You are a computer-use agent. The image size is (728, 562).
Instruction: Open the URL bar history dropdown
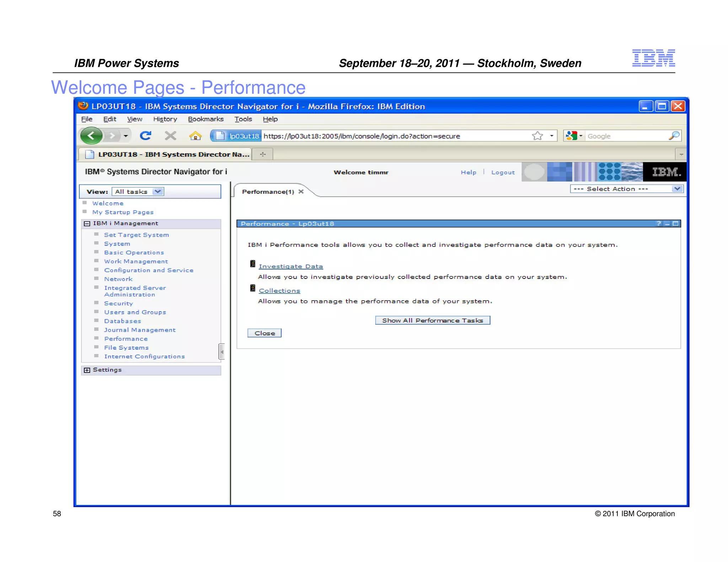pos(551,136)
